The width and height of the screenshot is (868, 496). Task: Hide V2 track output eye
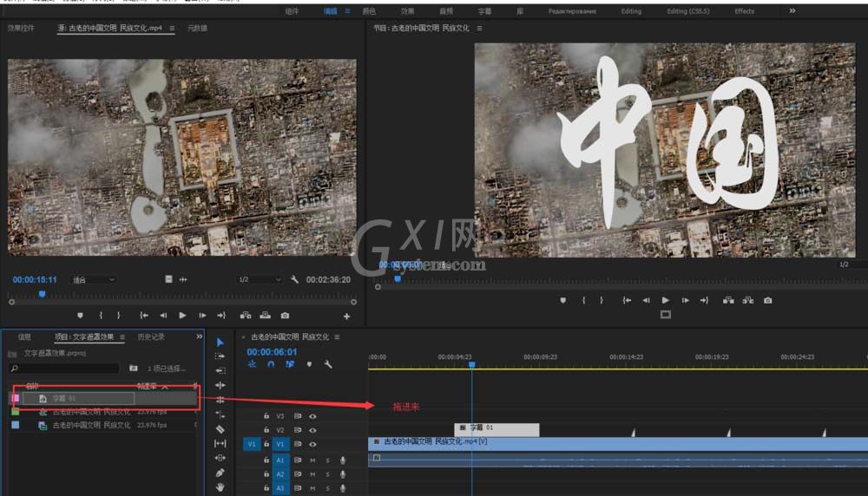312,429
